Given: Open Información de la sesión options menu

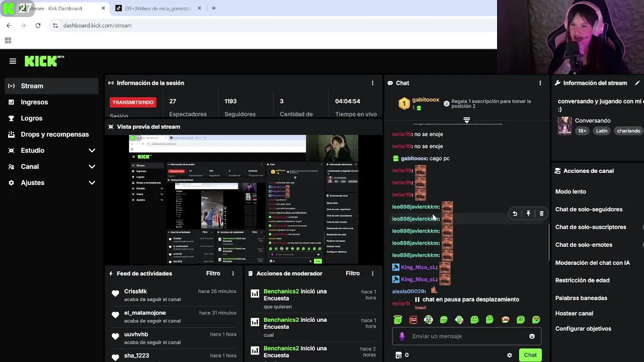Looking at the screenshot, I should coord(372,83).
